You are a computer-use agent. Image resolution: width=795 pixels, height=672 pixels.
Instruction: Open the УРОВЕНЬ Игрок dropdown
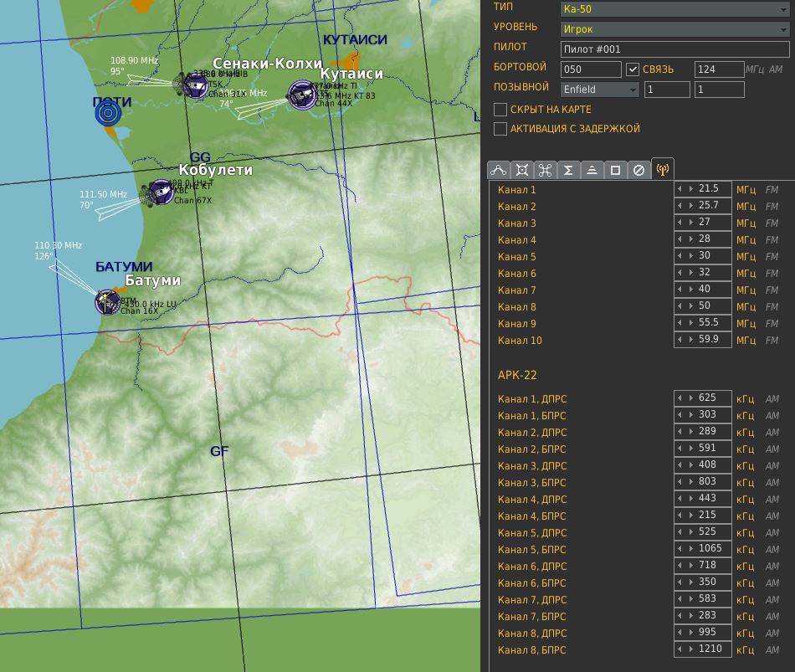point(674,29)
